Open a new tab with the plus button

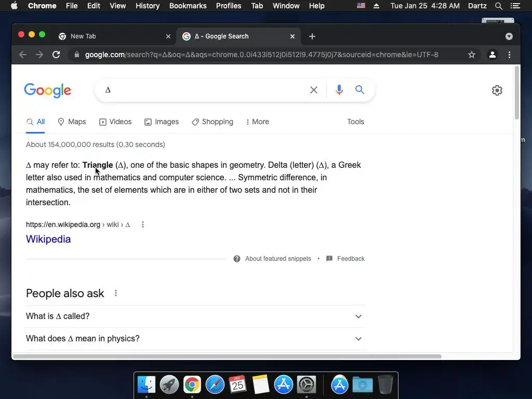312,36
